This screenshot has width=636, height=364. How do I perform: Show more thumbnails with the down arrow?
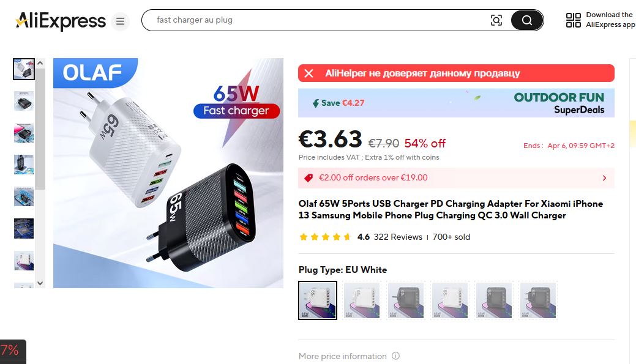[x=40, y=283]
